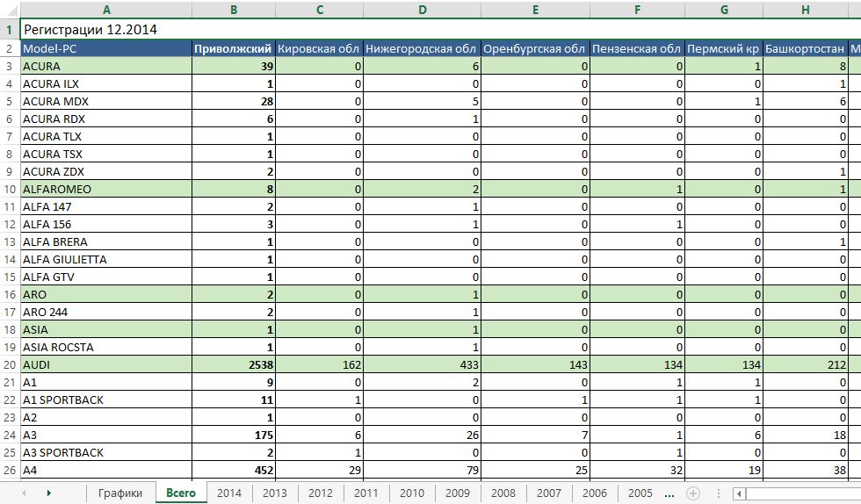
Task: Select column C header
Action: click(319, 10)
